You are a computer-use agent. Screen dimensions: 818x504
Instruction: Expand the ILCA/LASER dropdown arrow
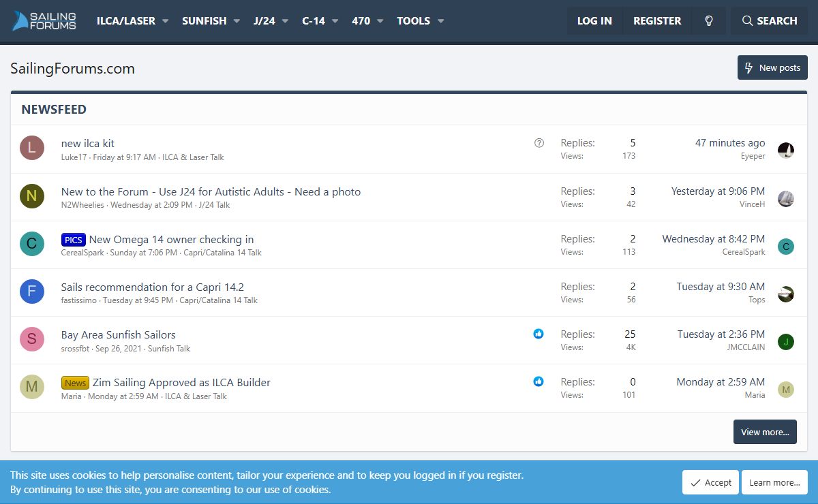(x=166, y=21)
